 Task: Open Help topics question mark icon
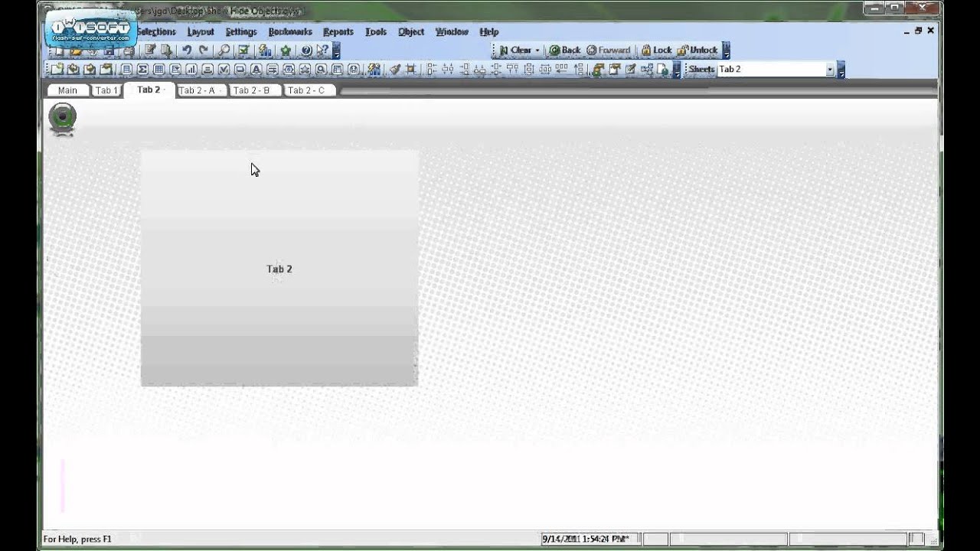tap(306, 51)
